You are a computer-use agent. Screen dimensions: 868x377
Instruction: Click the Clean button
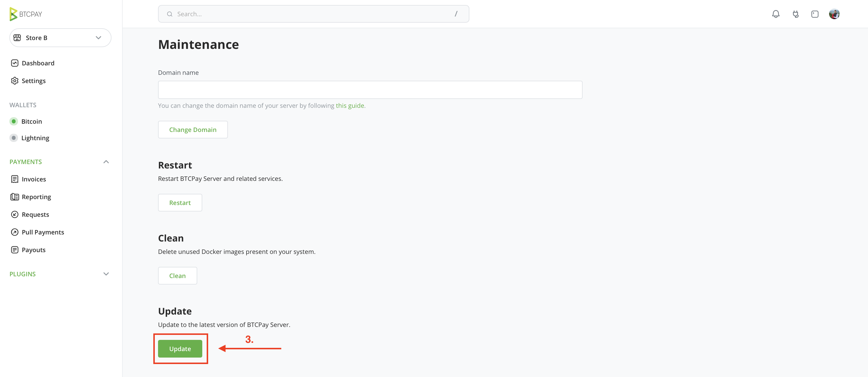[177, 276]
